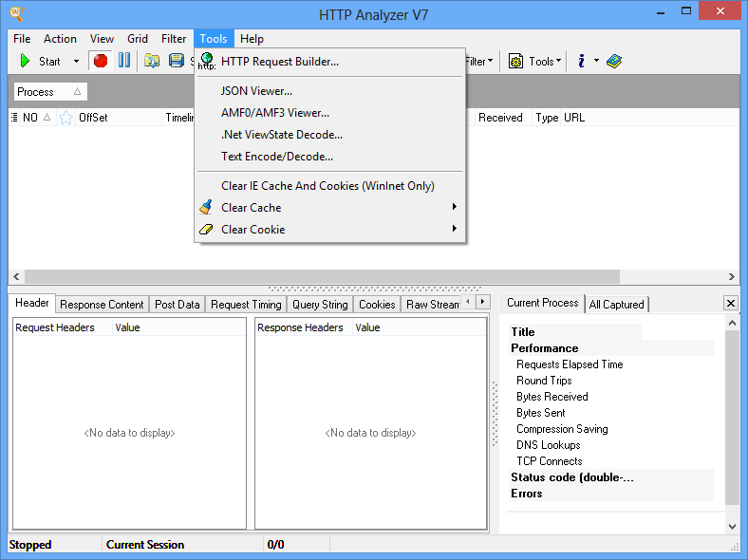Switch to the Raw Stream tab

pos(432,305)
